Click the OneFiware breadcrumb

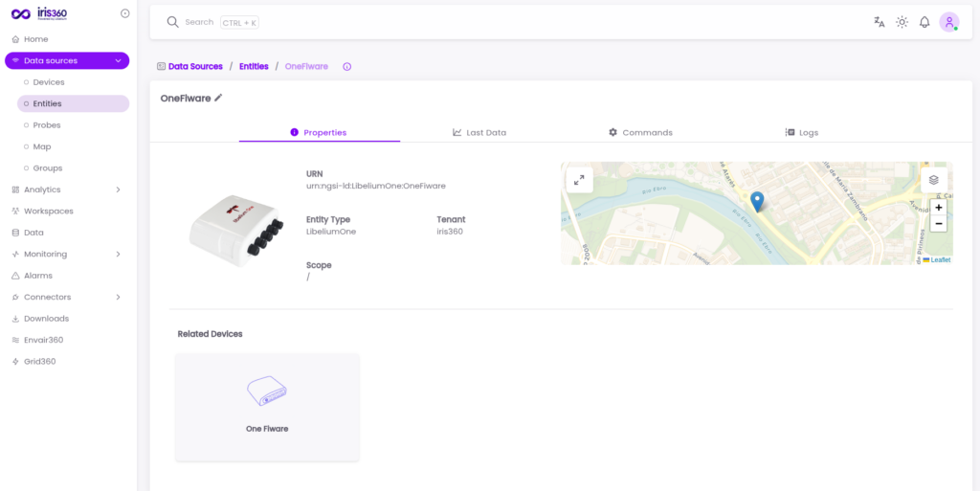click(x=306, y=66)
